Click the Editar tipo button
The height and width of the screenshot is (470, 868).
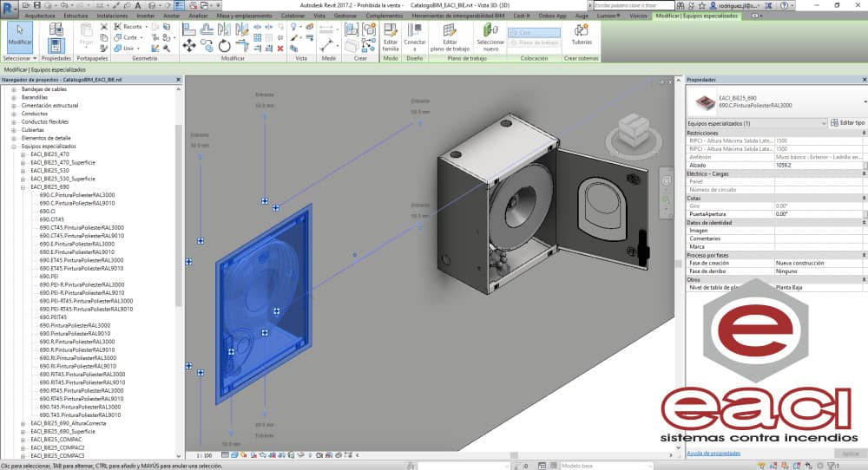(x=847, y=123)
